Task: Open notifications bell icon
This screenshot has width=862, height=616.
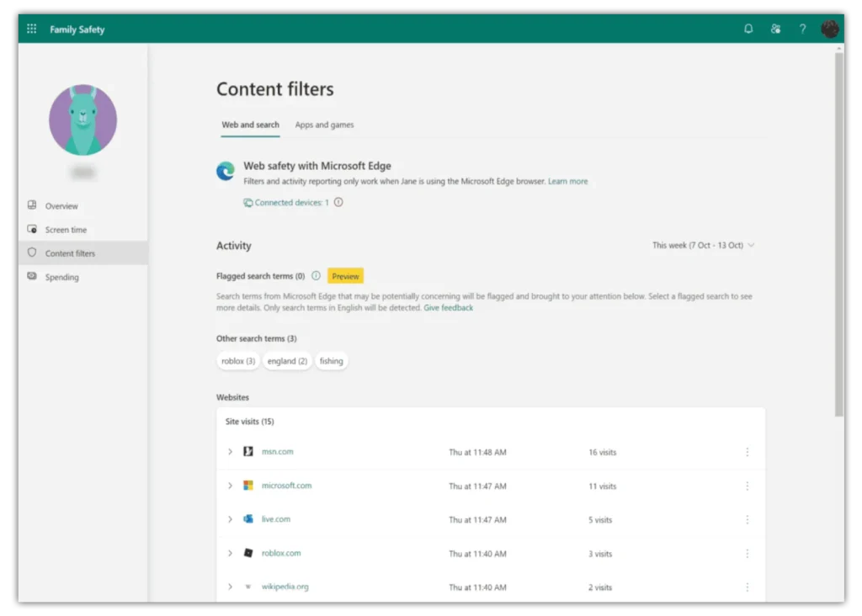Action: point(748,29)
